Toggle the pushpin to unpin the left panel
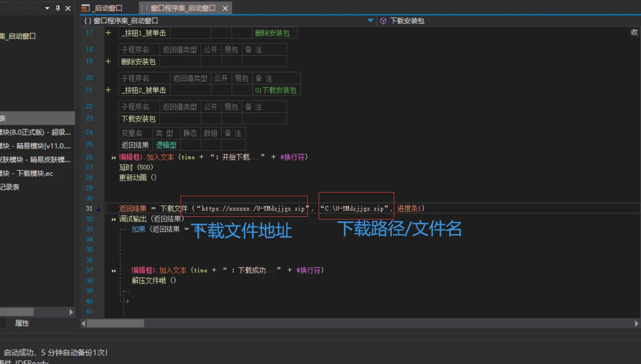This screenshot has width=641, height=364. [58, 8]
